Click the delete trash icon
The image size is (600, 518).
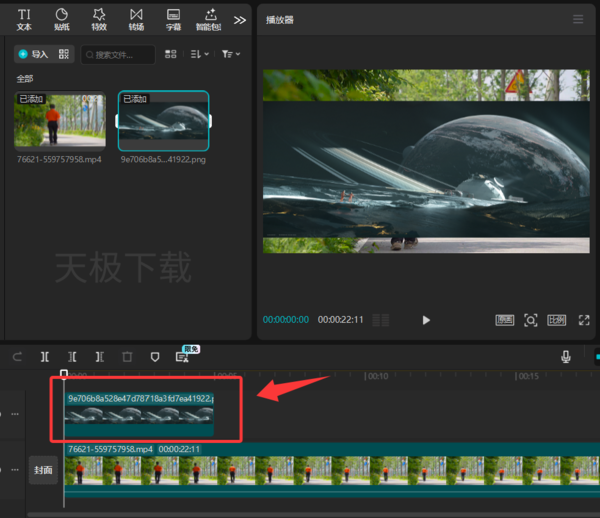pyautogui.click(x=127, y=357)
